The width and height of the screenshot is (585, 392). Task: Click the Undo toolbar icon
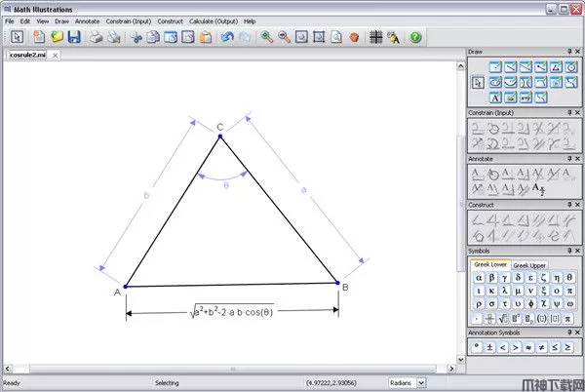[x=226, y=37]
